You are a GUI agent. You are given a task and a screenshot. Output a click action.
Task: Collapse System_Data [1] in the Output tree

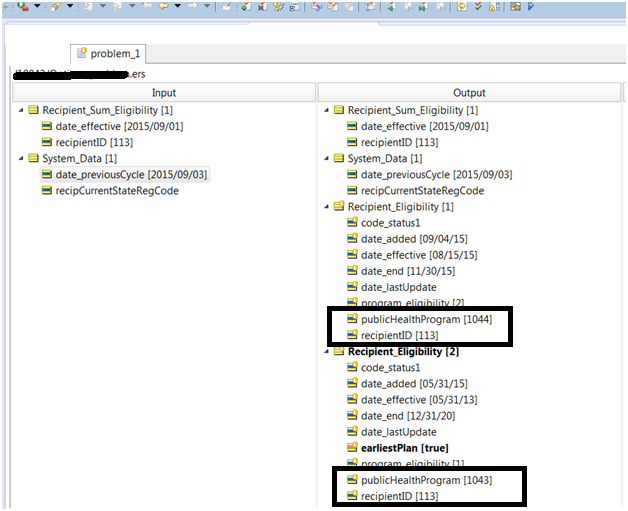coord(326,159)
